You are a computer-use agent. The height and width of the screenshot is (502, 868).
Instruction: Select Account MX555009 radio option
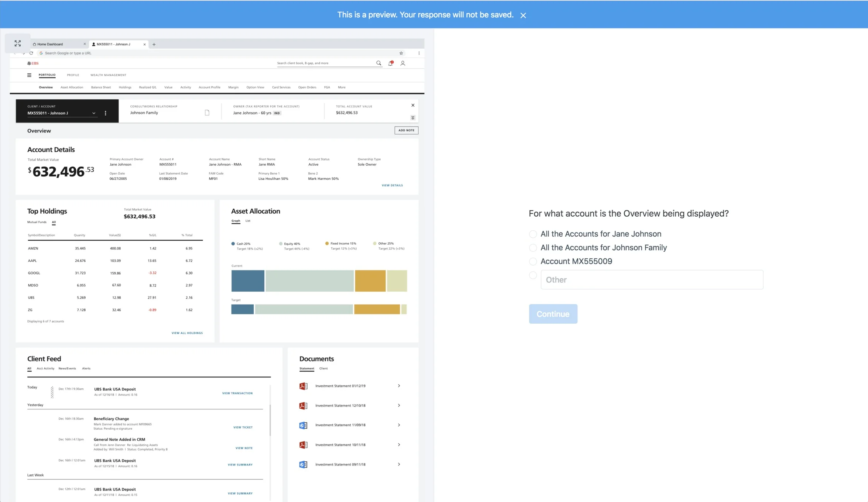point(533,261)
